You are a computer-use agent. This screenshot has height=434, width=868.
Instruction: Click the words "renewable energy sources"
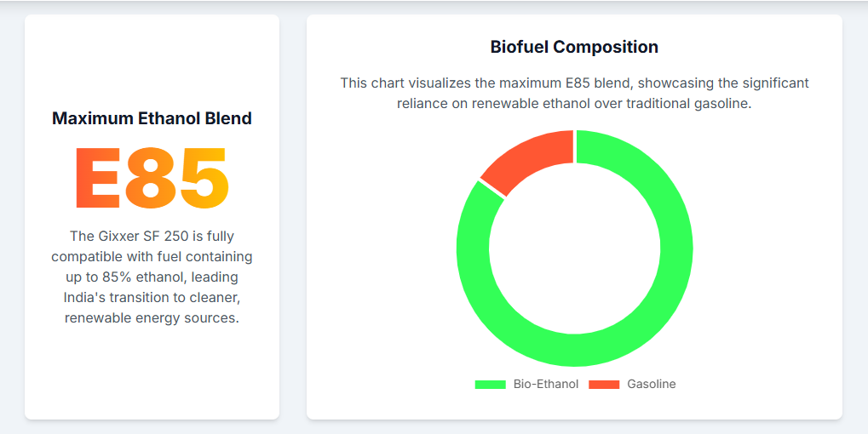pos(152,317)
